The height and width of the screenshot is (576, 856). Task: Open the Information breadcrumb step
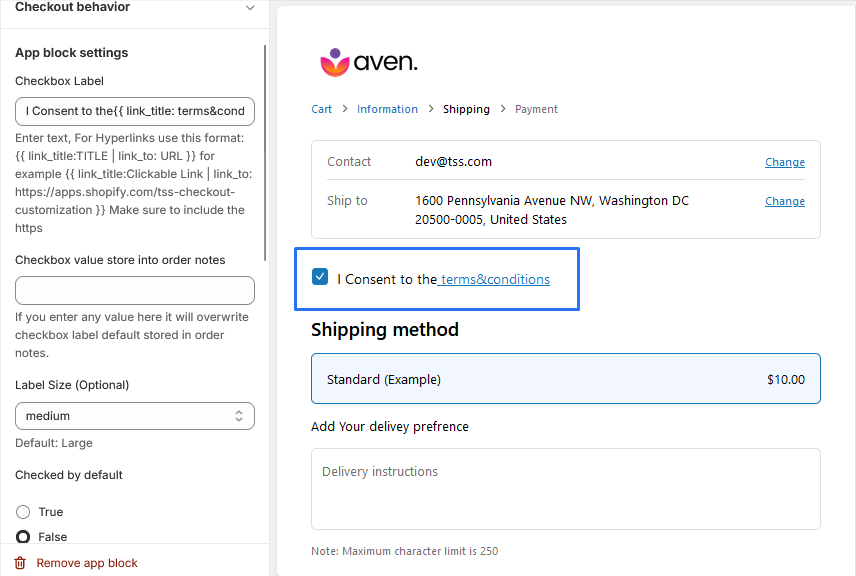point(387,109)
